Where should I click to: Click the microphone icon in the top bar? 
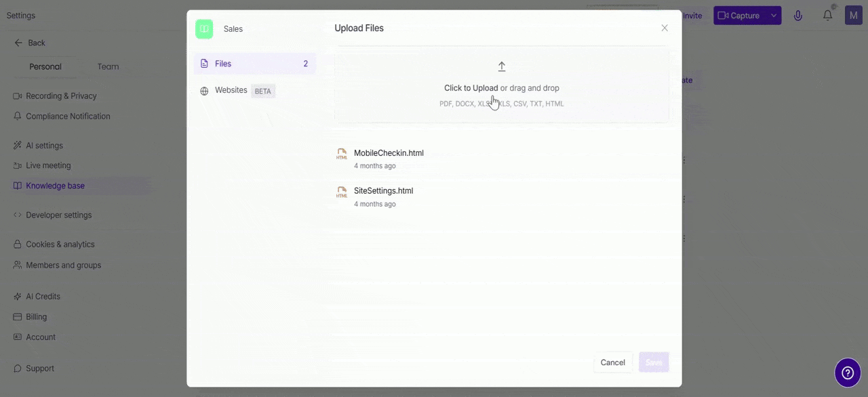tap(798, 15)
